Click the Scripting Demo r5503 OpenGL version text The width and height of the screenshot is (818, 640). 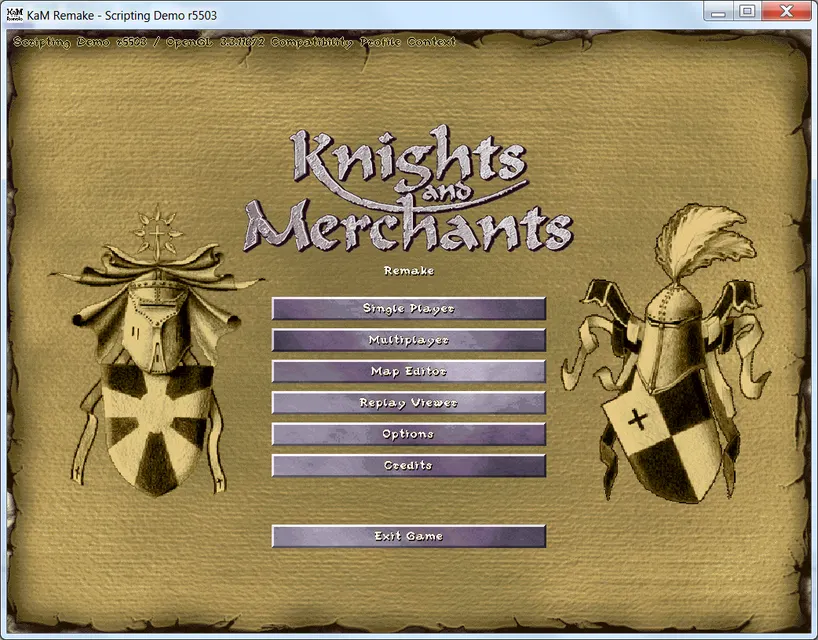click(234, 42)
